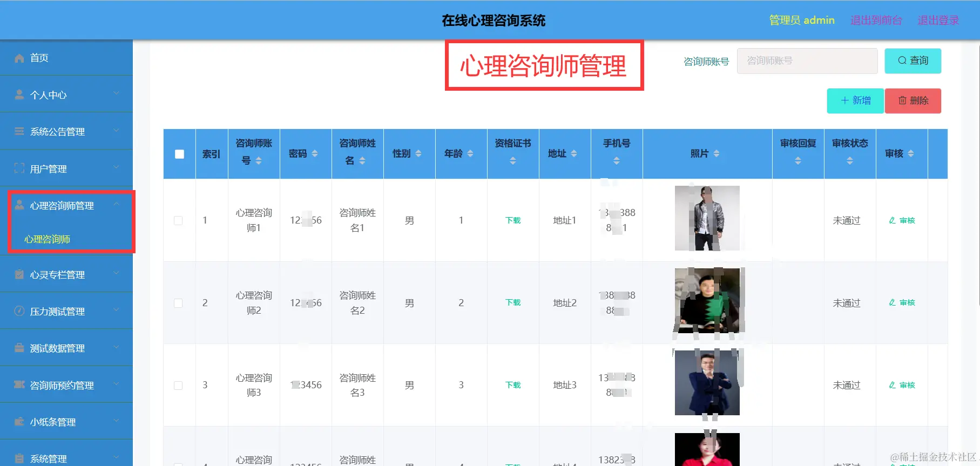Click the 删除 delete button
Image resolution: width=980 pixels, height=466 pixels.
[x=913, y=100]
